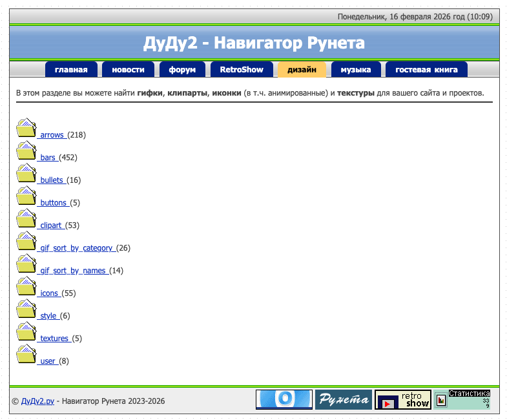The width and height of the screenshot is (507, 420).
Task: Click the folder icon next to arrows
Action: [x=26, y=128]
